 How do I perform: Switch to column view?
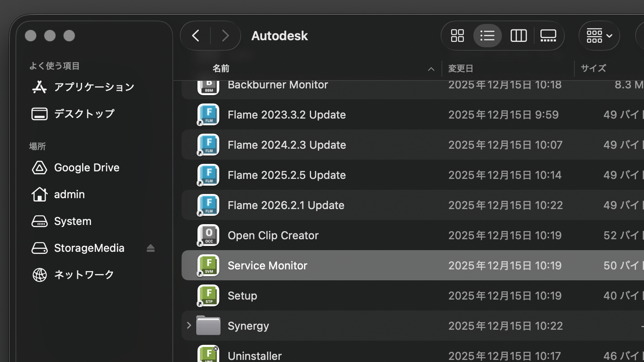518,36
